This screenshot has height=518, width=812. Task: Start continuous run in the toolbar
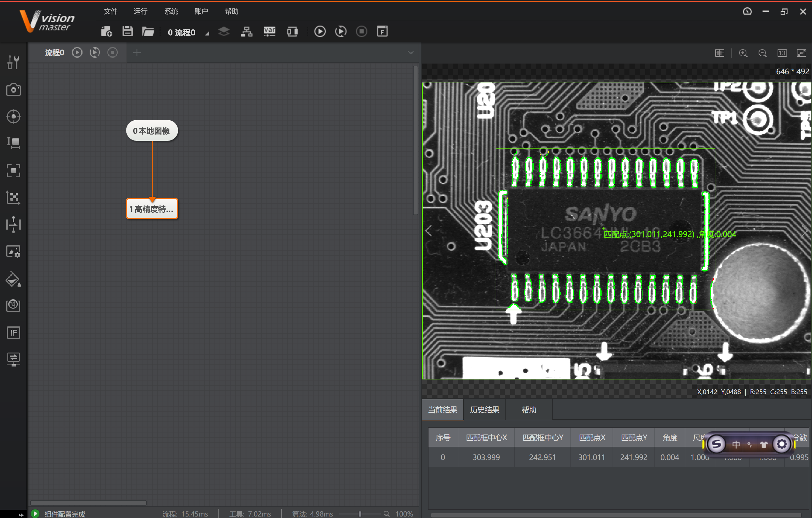[x=341, y=32]
